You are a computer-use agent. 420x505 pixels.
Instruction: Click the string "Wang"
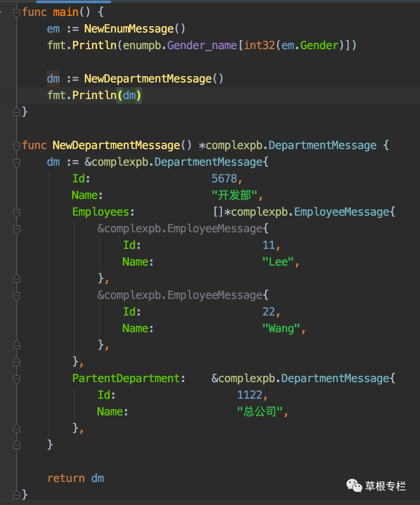pos(281,329)
